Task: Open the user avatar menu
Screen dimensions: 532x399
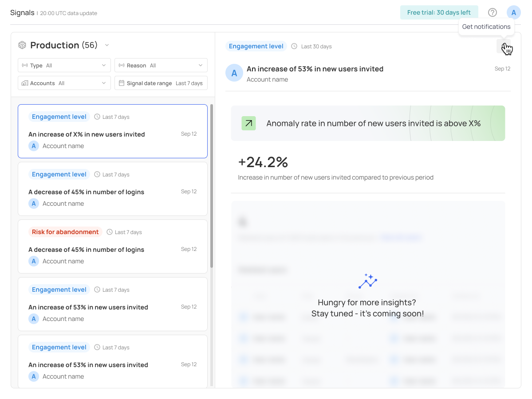Action: [513, 12]
